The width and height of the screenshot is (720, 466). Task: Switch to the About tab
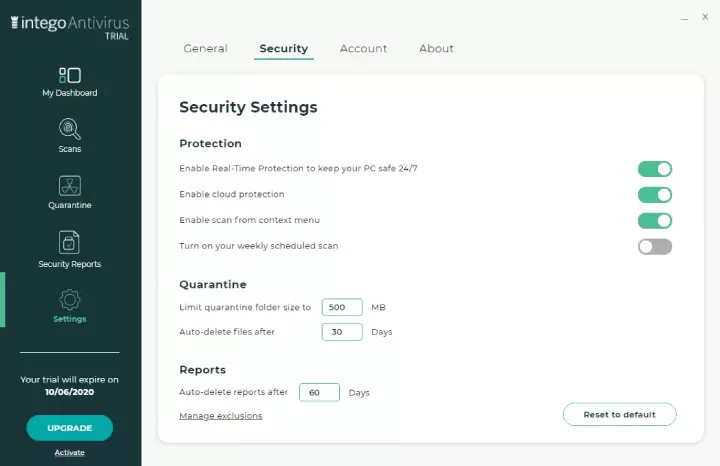(436, 48)
